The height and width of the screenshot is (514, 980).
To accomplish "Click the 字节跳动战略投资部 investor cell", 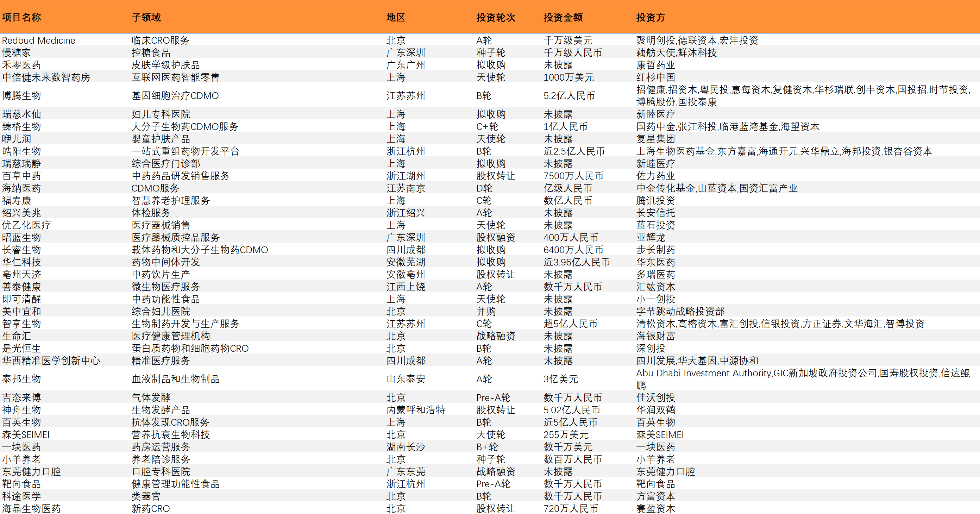I will tap(680, 312).
